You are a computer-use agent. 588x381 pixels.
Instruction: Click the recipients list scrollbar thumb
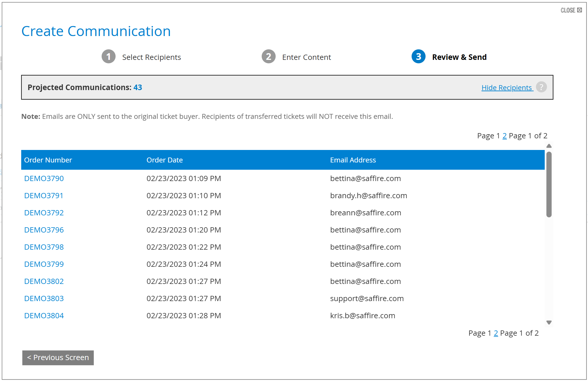pyautogui.click(x=549, y=185)
